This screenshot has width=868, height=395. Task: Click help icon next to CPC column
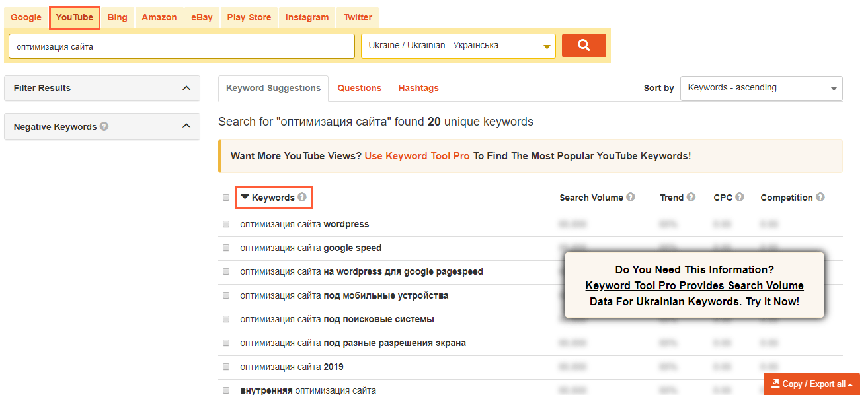[740, 197]
